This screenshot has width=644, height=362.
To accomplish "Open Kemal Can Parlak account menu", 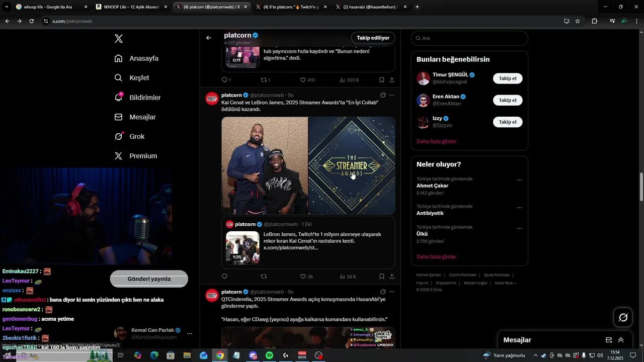I will 190,333.
